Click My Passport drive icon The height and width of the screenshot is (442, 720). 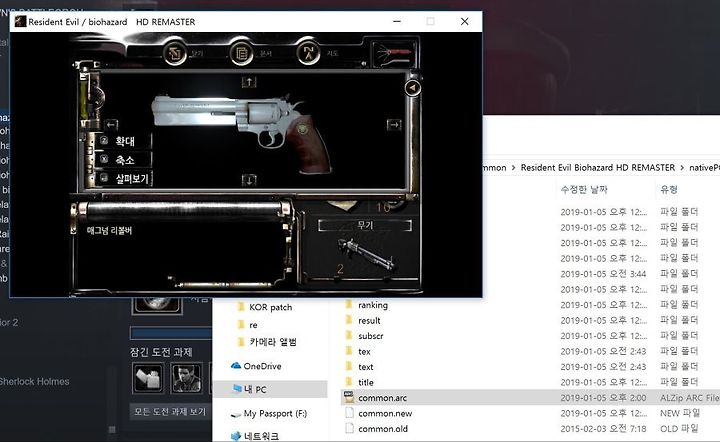click(236, 414)
